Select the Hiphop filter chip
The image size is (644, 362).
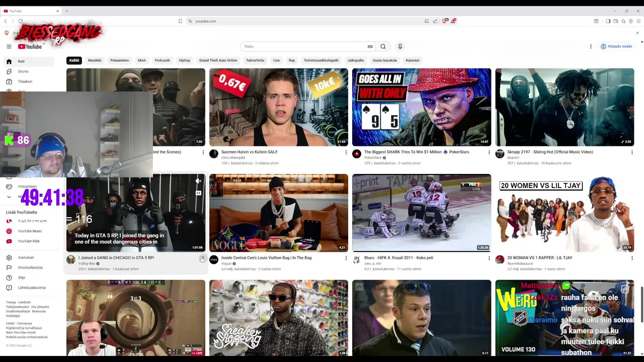point(185,60)
